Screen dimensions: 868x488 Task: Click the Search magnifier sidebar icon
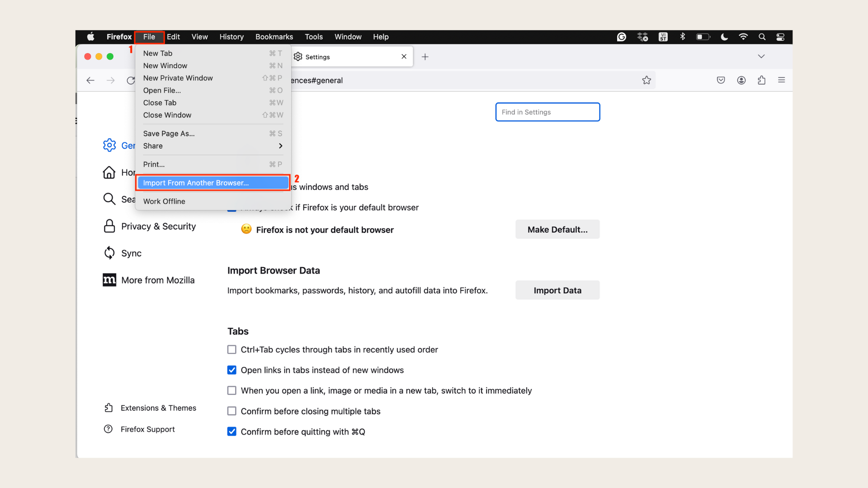coord(109,199)
